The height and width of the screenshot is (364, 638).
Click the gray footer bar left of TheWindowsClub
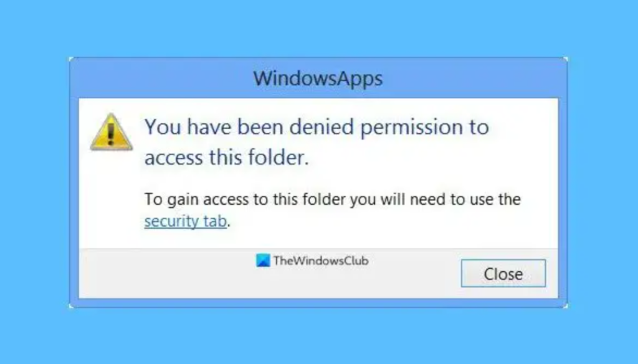(162, 274)
